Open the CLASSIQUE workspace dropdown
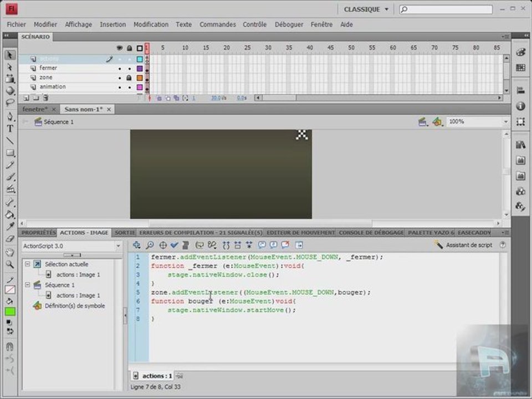 click(366, 9)
